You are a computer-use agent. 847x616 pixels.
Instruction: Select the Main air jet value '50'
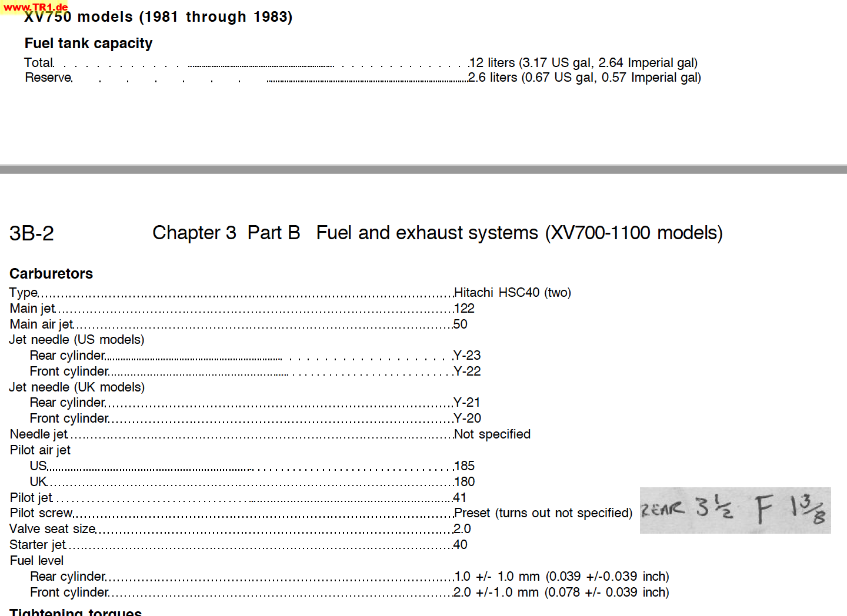click(x=460, y=324)
